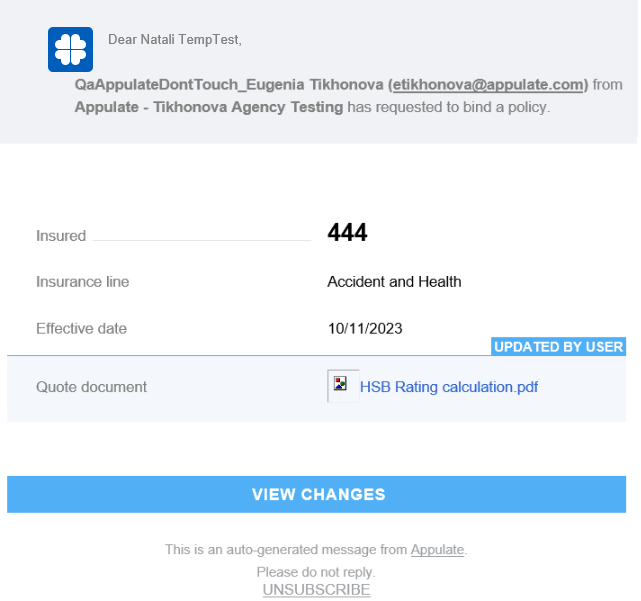
Task: Follow the Appulate link in the footer
Action: [x=438, y=549]
